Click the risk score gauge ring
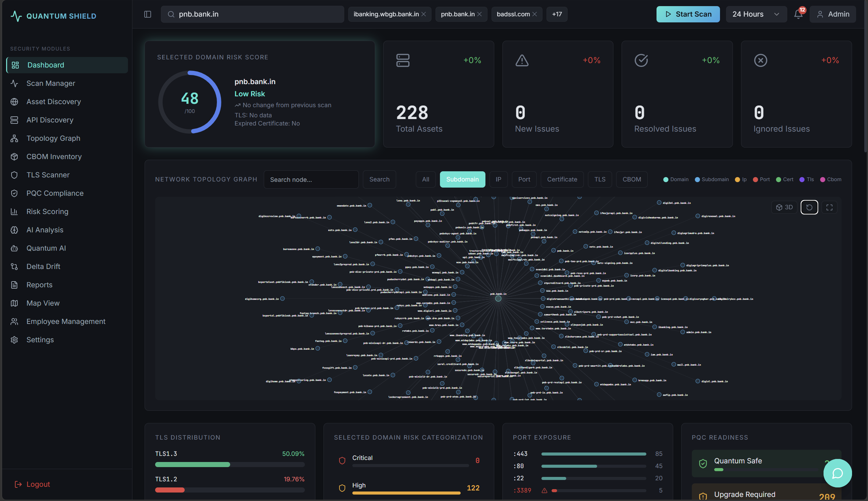 189,102
